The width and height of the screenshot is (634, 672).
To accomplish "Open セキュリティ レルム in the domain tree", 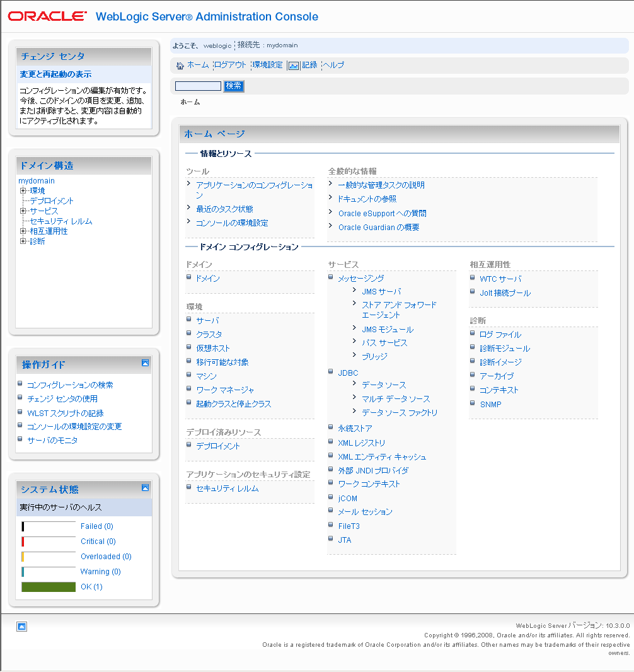I will pyautogui.click(x=61, y=221).
